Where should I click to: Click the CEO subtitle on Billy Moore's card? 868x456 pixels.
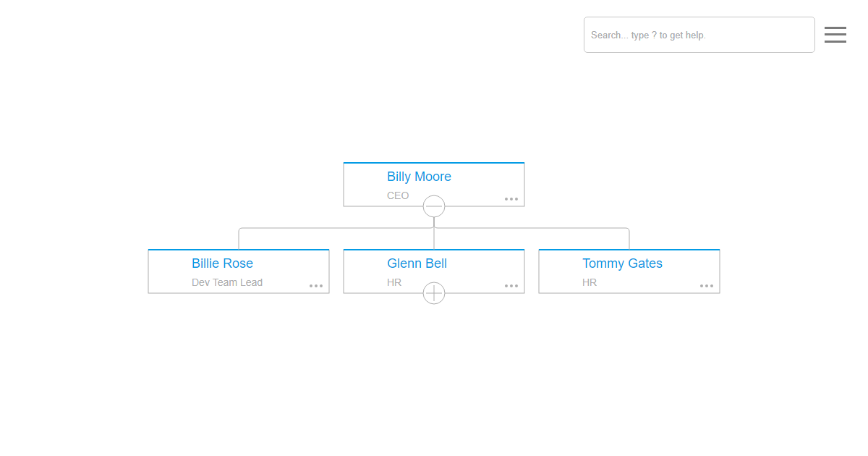tap(398, 195)
